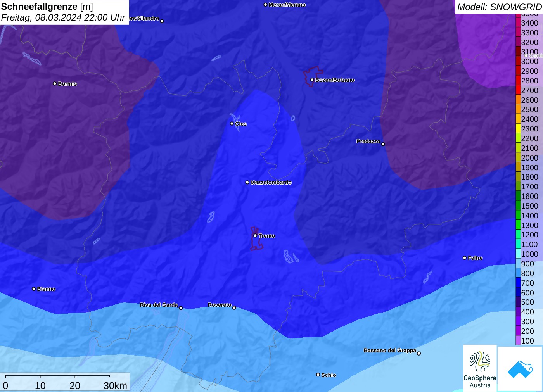This screenshot has height=392, width=543.
Task: Click the Silandro marker dot
Action: coord(162,21)
